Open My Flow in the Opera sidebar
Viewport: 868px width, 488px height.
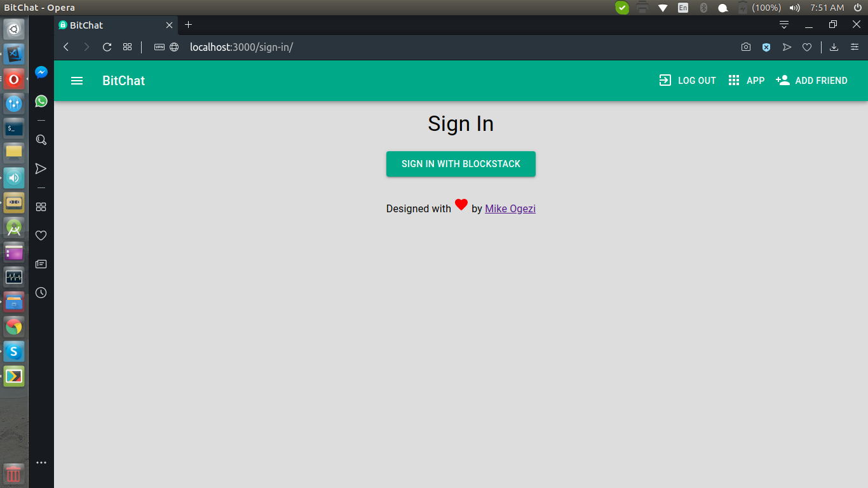click(x=41, y=168)
